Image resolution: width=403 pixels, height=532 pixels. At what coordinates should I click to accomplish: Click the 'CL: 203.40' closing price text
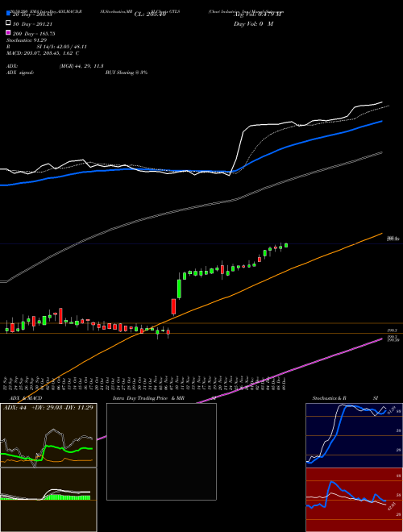[150, 15]
